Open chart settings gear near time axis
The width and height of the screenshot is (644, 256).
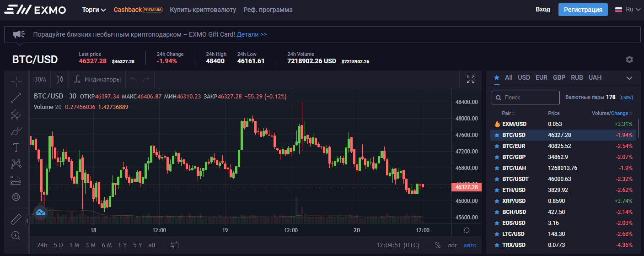point(467,230)
